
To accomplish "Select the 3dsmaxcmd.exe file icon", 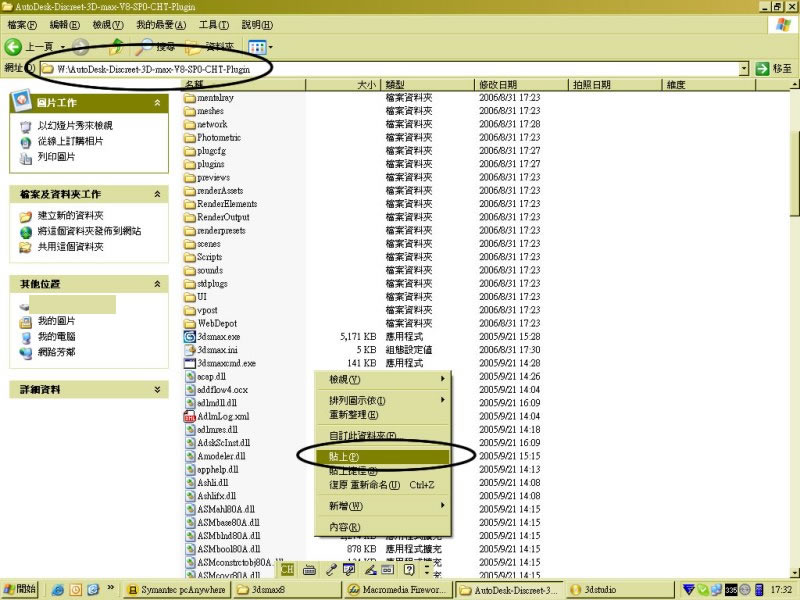I will [x=190, y=363].
